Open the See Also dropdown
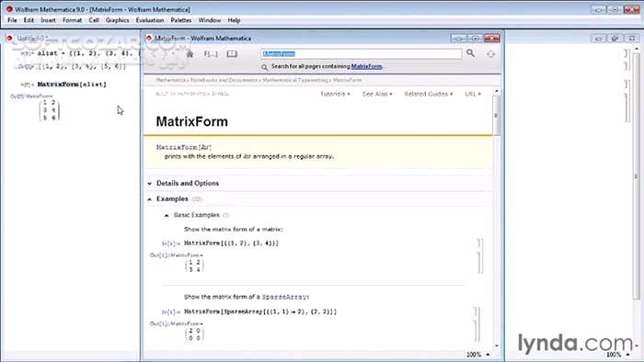 coord(377,94)
